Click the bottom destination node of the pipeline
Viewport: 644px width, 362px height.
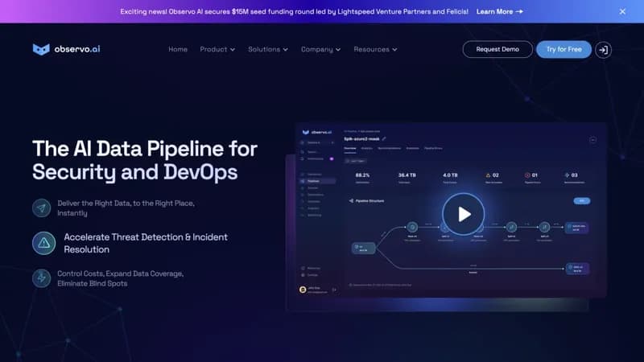[x=577, y=269]
